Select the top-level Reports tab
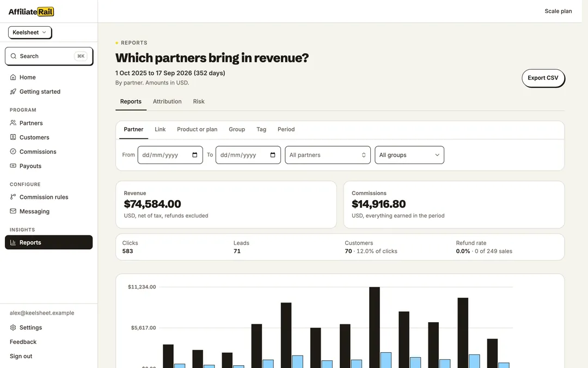The height and width of the screenshot is (368, 588). point(131,101)
